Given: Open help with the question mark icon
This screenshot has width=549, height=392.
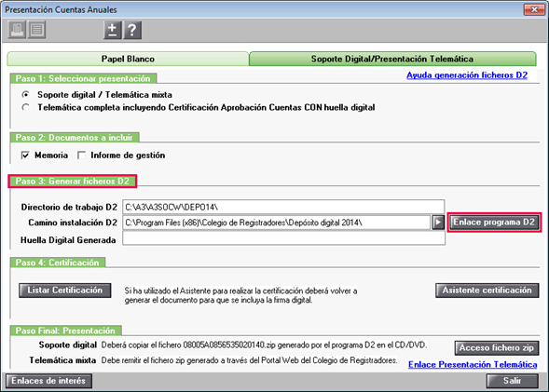Looking at the screenshot, I should coord(132,30).
